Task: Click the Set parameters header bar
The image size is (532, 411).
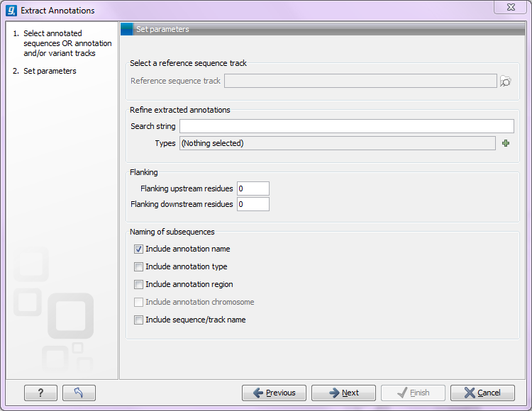Action: [x=323, y=29]
